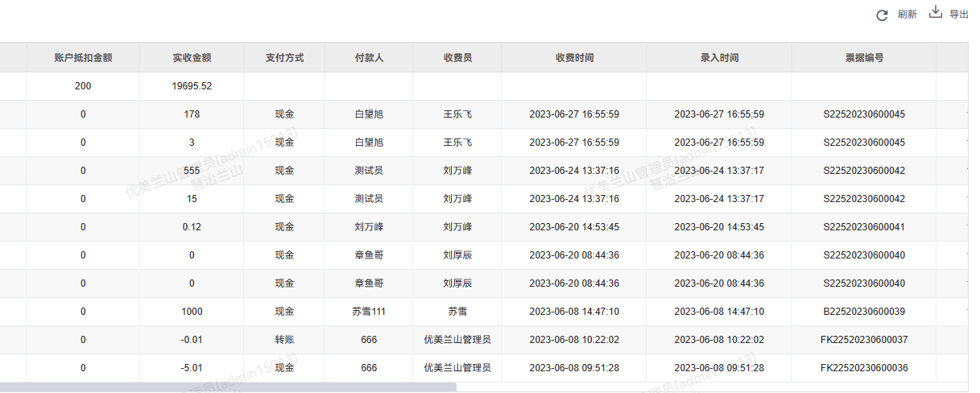Click receipt number S22520230600041
Screen dimensions: 980x393
pos(864,227)
